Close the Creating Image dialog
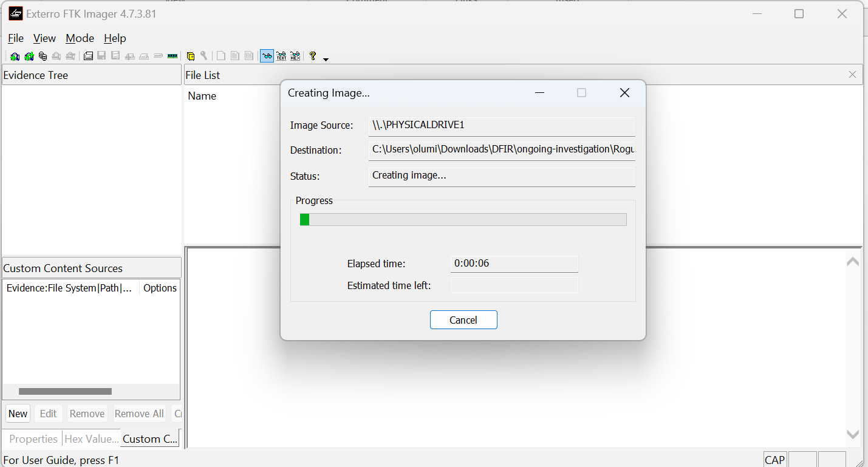 [624, 93]
